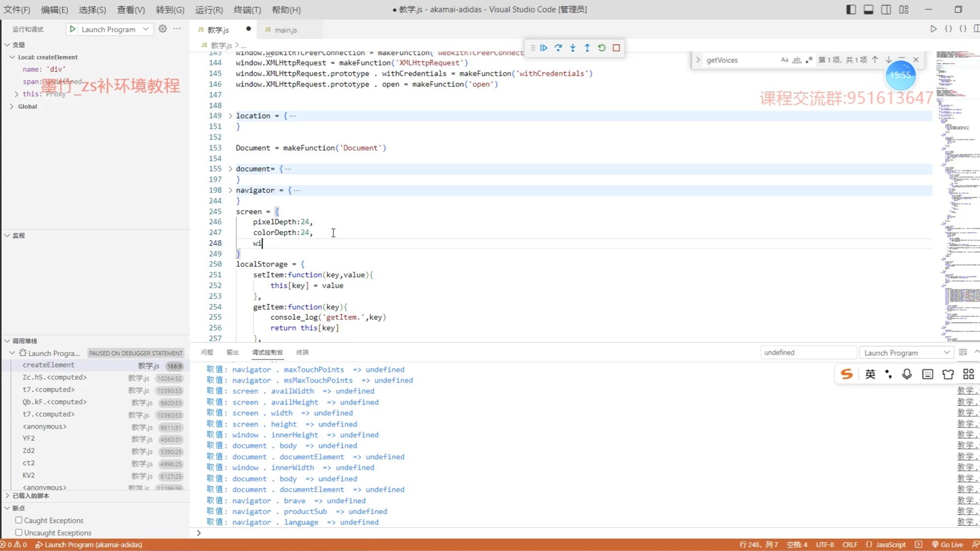Click Launch Program (akamai-adidas) in status bar
980x551 pixels.
(89, 545)
